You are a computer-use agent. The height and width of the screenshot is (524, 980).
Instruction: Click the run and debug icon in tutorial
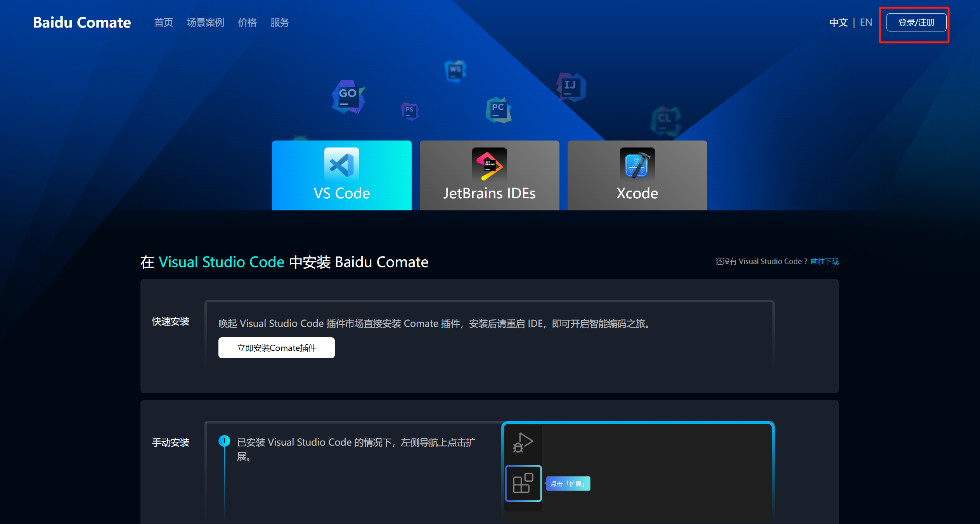523,442
